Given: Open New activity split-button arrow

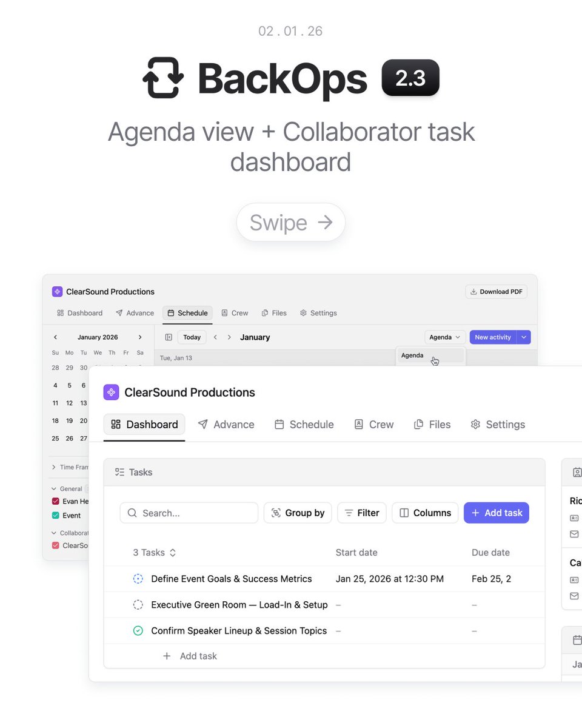Looking at the screenshot, I should [x=524, y=337].
